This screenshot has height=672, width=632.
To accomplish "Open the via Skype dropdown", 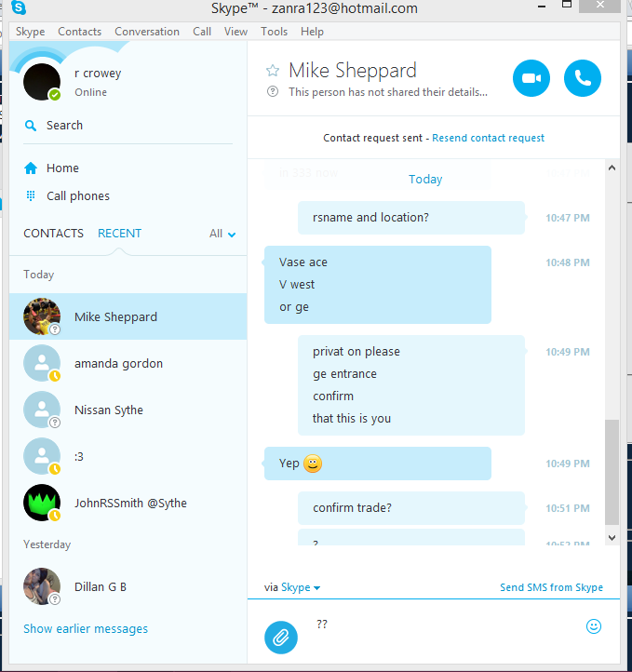I will tap(292, 587).
